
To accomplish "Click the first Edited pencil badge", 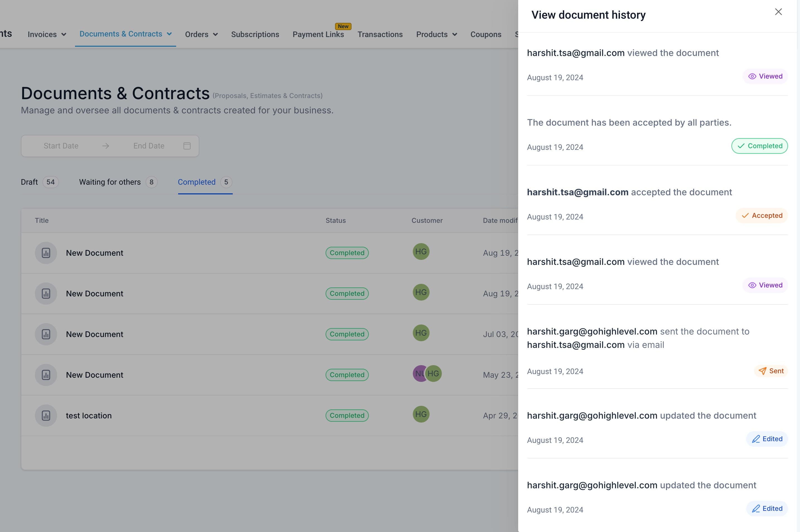I will (767, 439).
